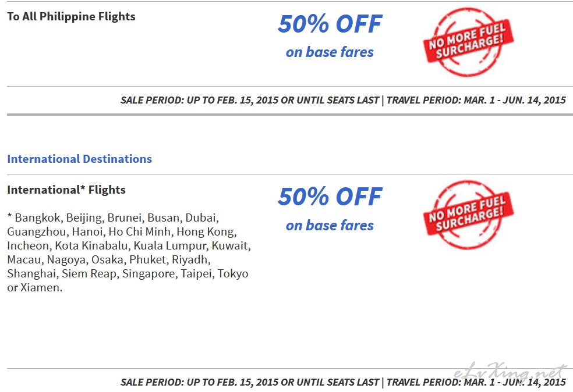Click the bottom sale period notice line
The width and height of the screenshot is (573, 392).
tap(343, 382)
